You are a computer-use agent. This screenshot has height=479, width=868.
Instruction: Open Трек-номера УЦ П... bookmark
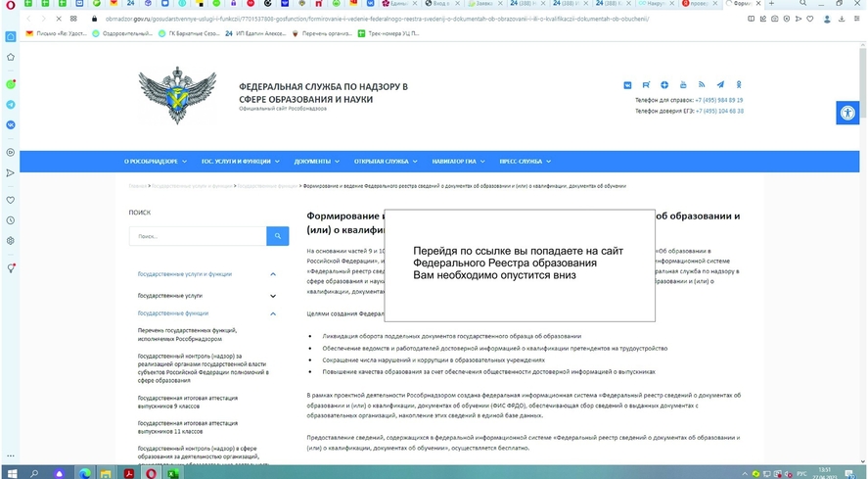coord(388,33)
